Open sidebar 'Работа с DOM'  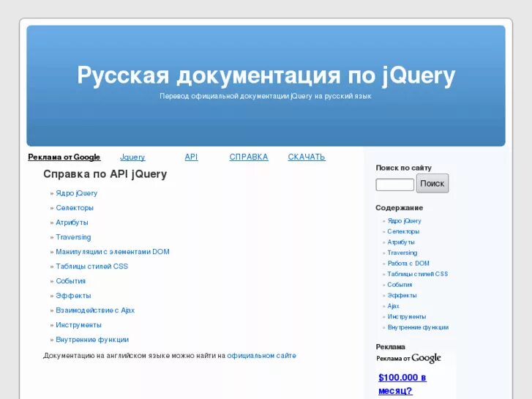click(x=408, y=263)
